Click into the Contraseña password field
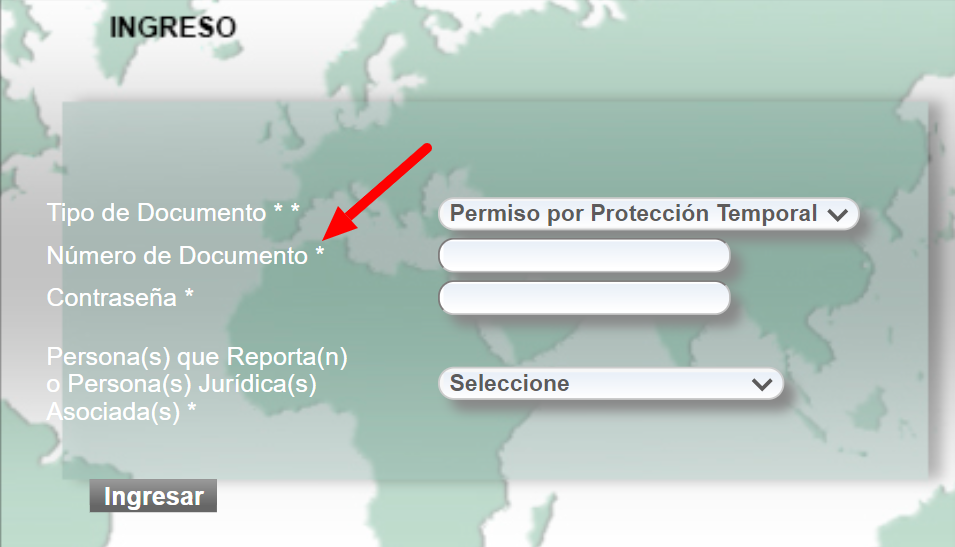 click(584, 298)
